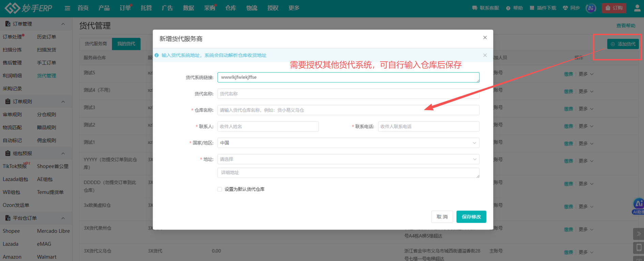
Task: Dismiss the blue info banner
Action: pos(485,55)
